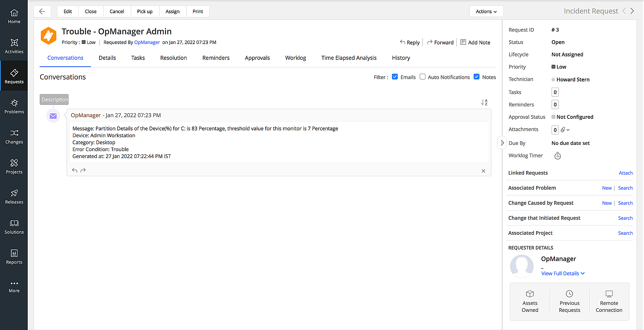Uncheck the Emails filter checkbox
The width and height of the screenshot is (644, 330).
[395, 77]
